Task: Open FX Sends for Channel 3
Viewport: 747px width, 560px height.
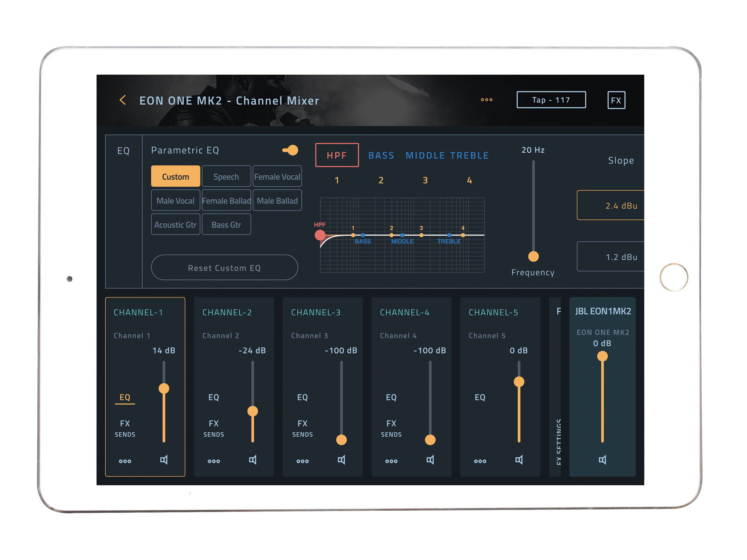Action: pyautogui.click(x=303, y=428)
